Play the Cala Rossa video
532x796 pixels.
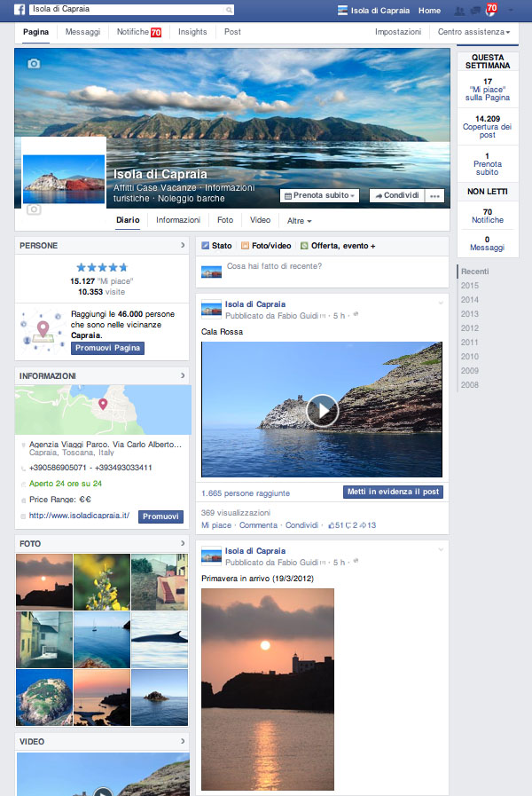click(x=322, y=410)
